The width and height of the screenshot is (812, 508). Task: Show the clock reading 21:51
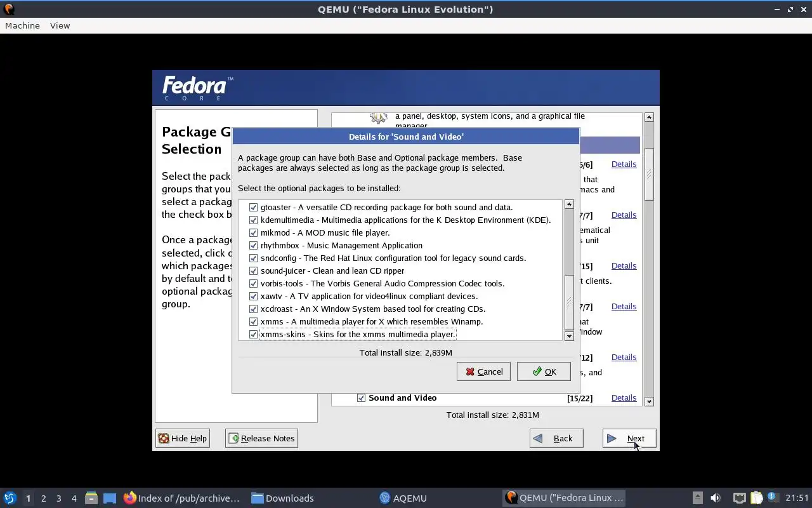pyautogui.click(x=797, y=498)
